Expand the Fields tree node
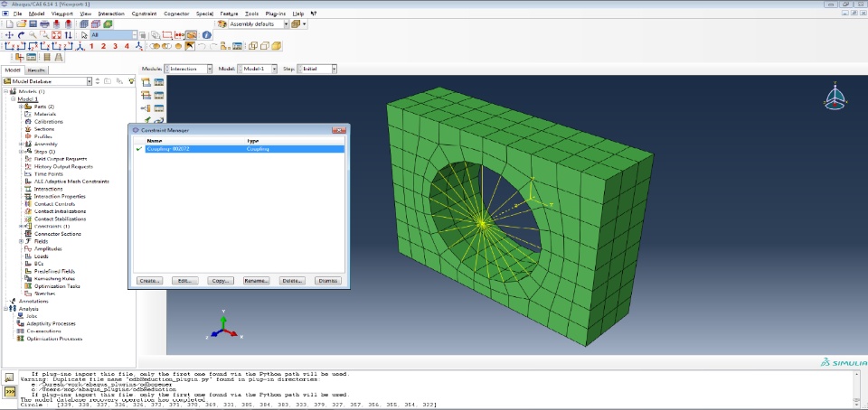 pyautogui.click(x=21, y=241)
